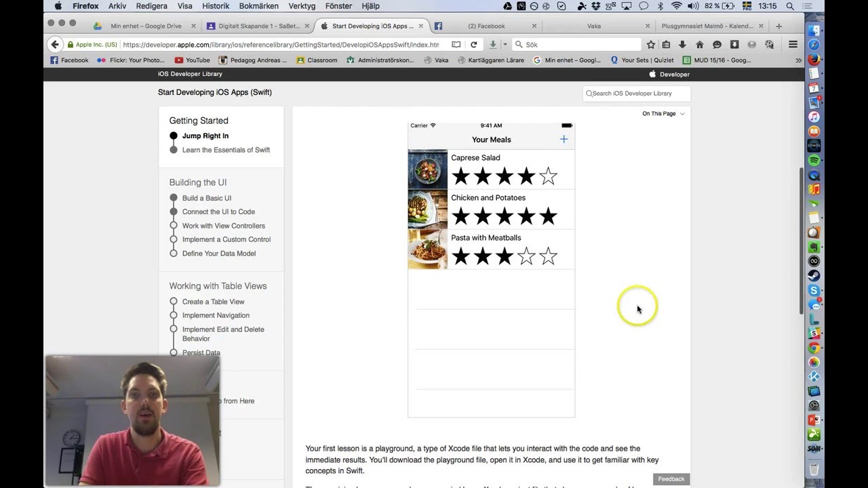Expand the On This Page dropdown
The image size is (868, 488).
pos(663,113)
